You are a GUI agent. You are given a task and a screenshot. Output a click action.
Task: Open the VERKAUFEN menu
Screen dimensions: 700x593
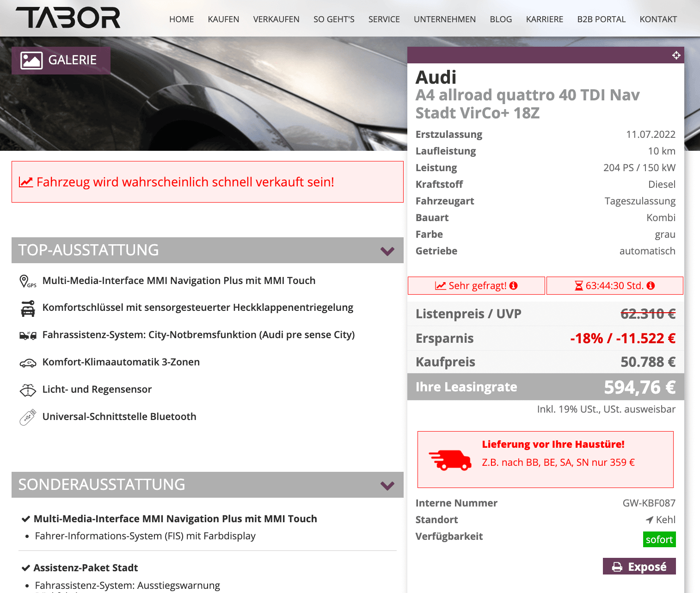tap(276, 19)
